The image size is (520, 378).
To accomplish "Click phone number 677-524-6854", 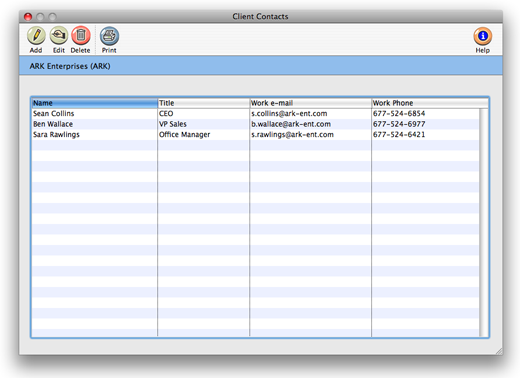I will tap(399, 114).
